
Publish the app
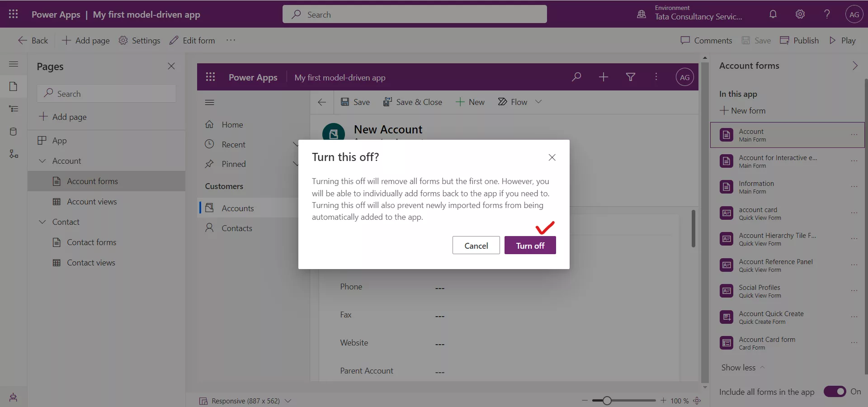[x=799, y=40]
